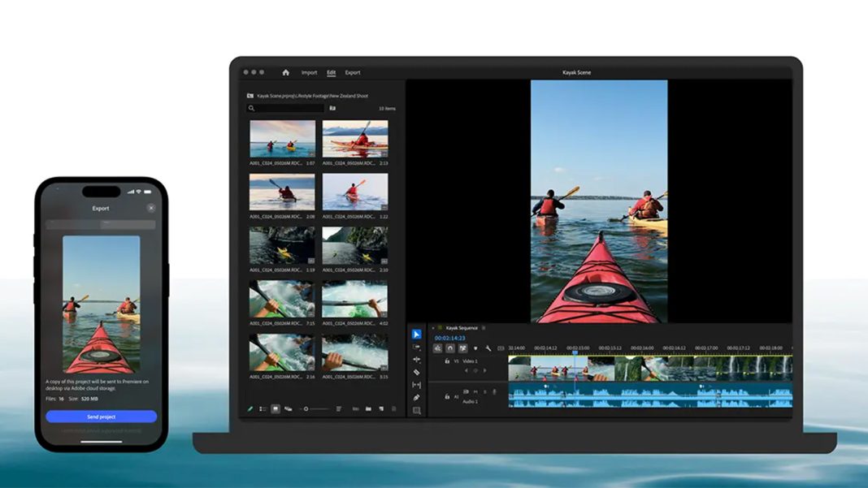Click the thumbnail size zoom slider handle
The image size is (868, 488).
(x=306, y=408)
